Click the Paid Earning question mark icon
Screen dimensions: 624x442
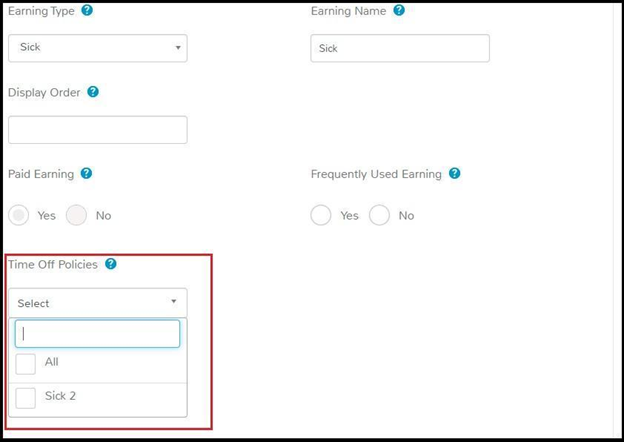pos(86,173)
